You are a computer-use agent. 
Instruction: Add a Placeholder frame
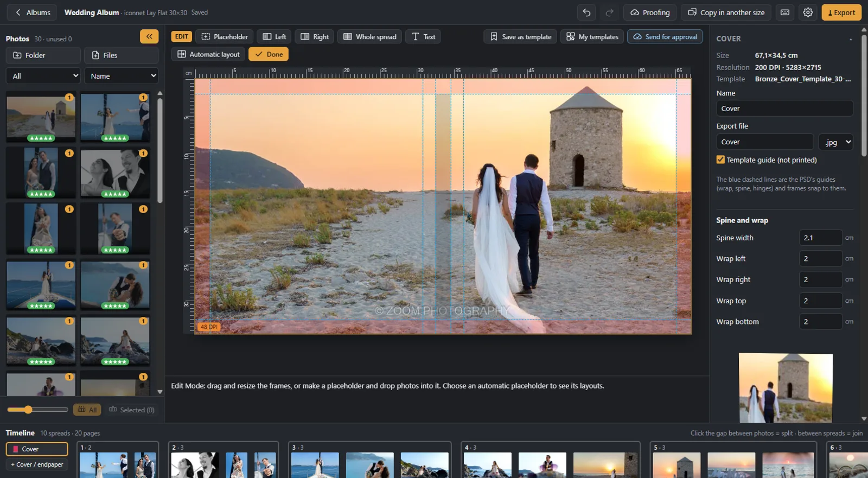(225, 37)
